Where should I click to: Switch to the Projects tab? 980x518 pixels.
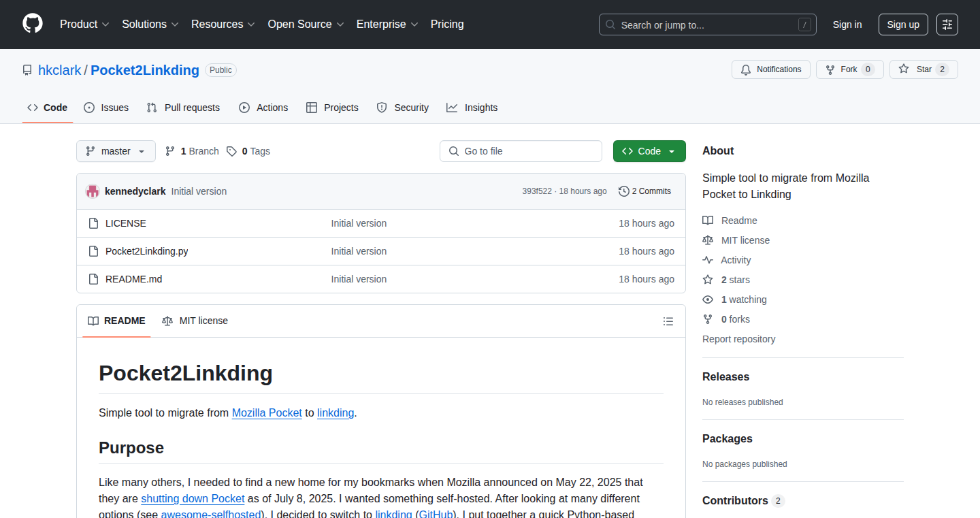tap(332, 108)
